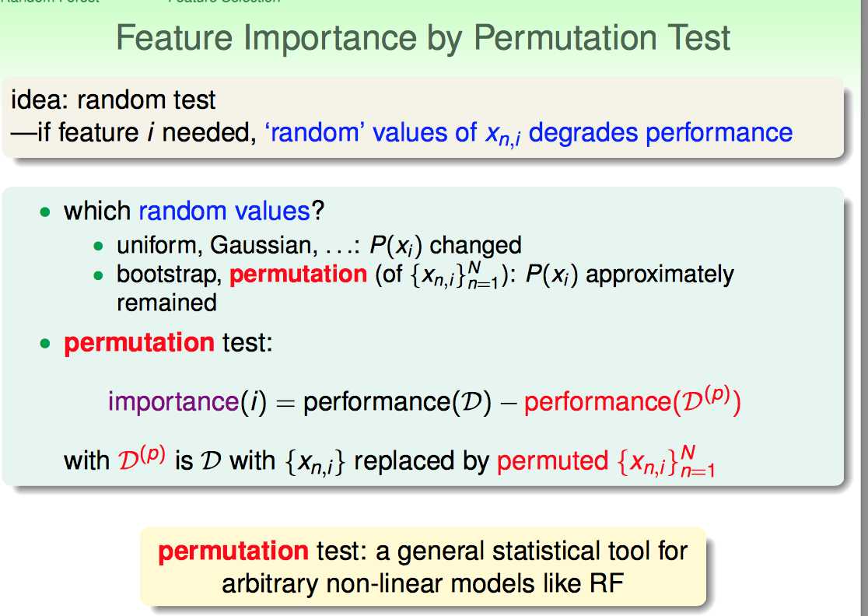Click the blue "'random' values of x degrades performance" text
The width and height of the screenshot is (868, 616).
click(x=529, y=133)
